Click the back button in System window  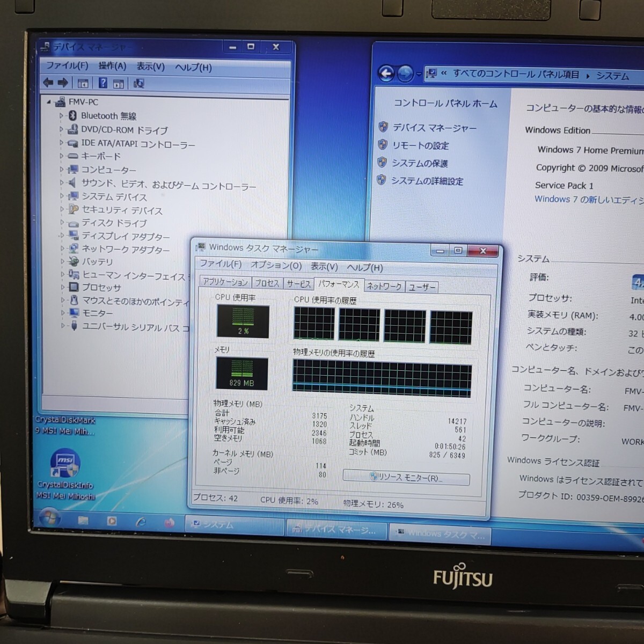click(386, 73)
